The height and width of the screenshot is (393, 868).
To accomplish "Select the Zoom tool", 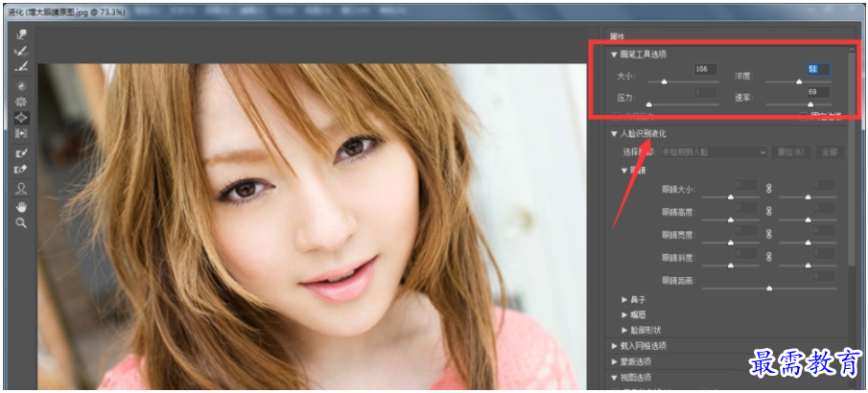I will pos(22,223).
